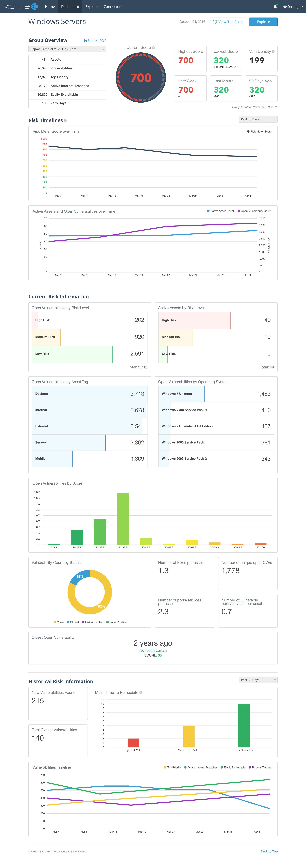Screen dimensions: 306x868
Task: Click the 96,325 Vulnerabilities row
Action: click(x=67, y=68)
